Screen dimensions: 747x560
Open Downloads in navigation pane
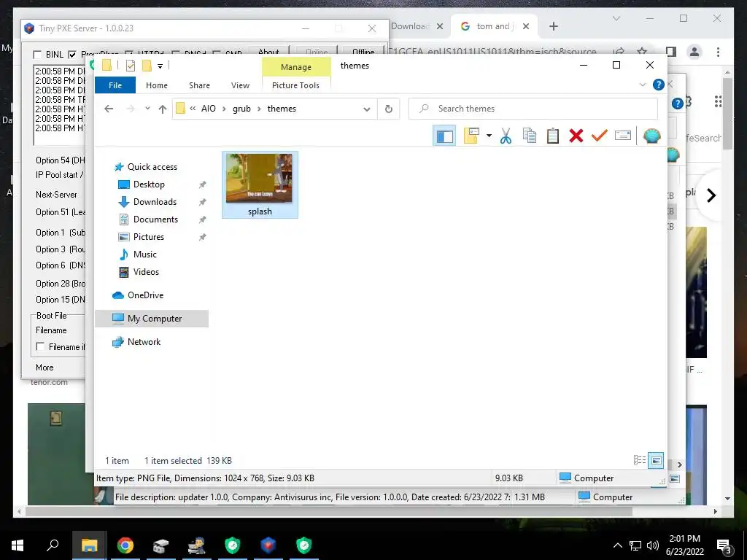155,202
